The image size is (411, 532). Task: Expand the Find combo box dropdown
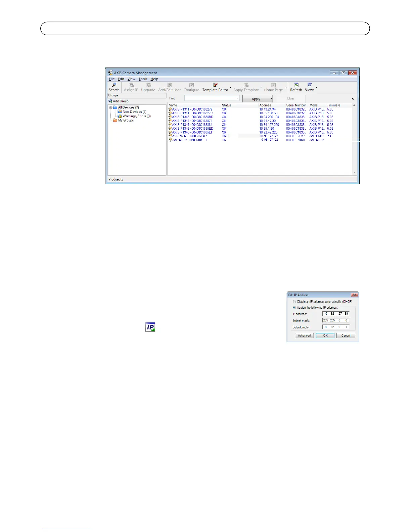pyautogui.click(x=237, y=98)
